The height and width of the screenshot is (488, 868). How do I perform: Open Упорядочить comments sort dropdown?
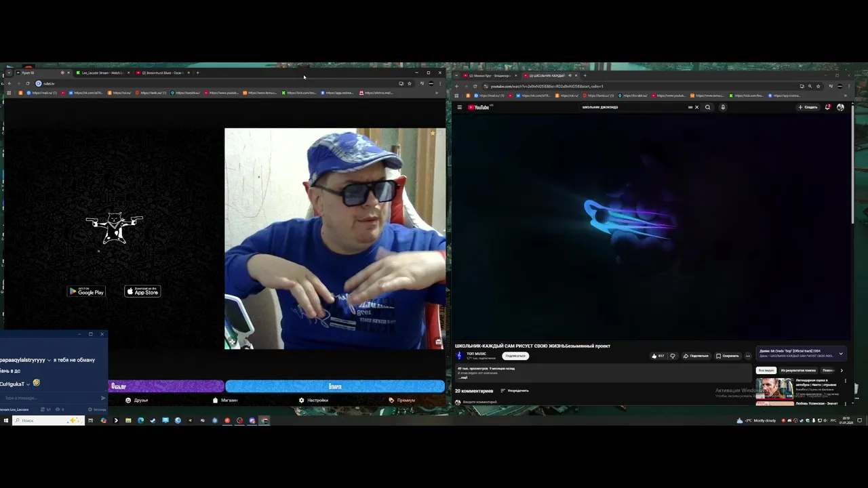tap(515, 391)
